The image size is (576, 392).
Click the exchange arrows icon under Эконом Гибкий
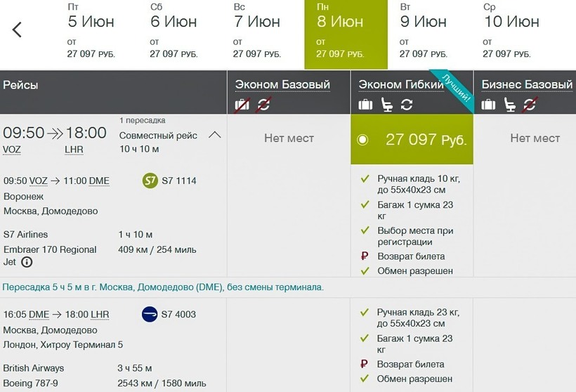click(407, 105)
